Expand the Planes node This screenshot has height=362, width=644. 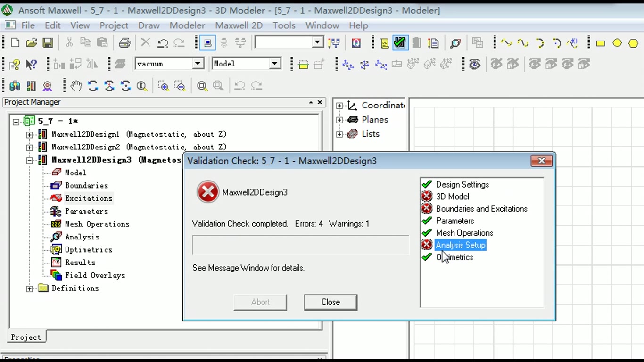tap(339, 120)
